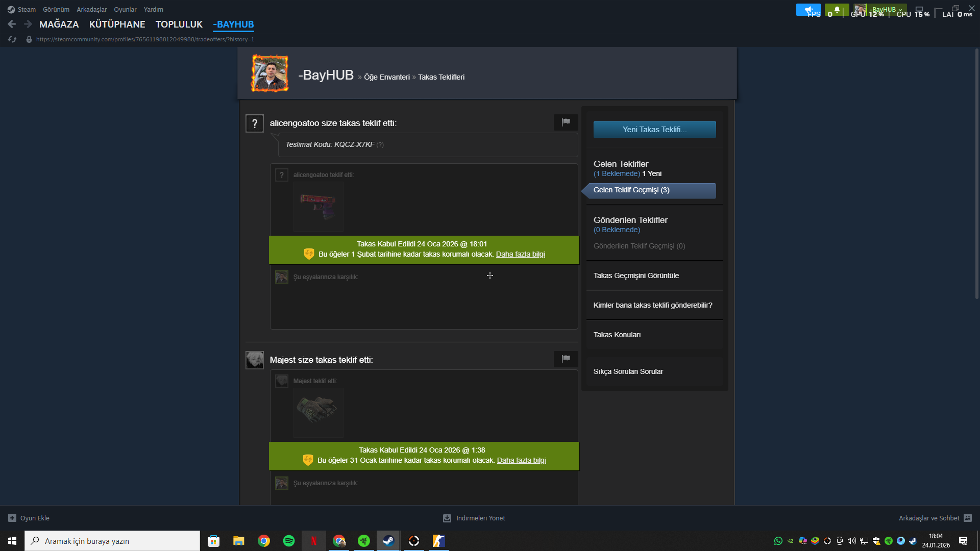Open the Windows notification center
The image size is (980, 551).
pos(963,541)
